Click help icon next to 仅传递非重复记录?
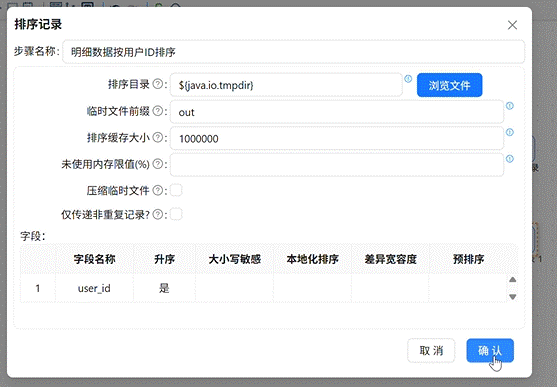The height and width of the screenshot is (387, 557). [157, 214]
